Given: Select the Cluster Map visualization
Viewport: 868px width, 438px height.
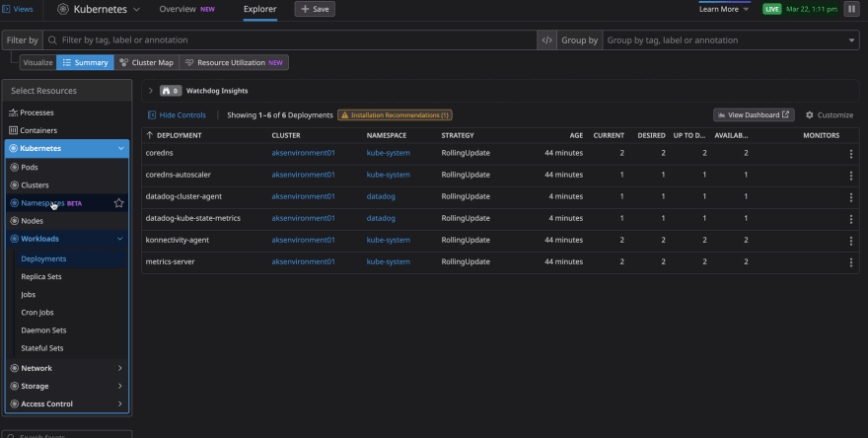Looking at the screenshot, I should pos(147,62).
